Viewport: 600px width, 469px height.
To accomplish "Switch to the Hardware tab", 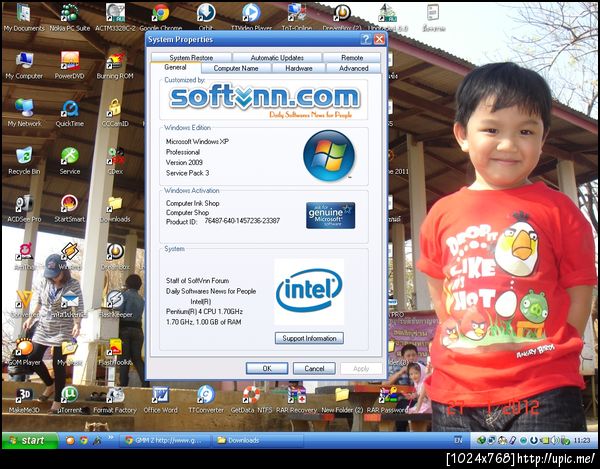I will click(x=298, y=68).
